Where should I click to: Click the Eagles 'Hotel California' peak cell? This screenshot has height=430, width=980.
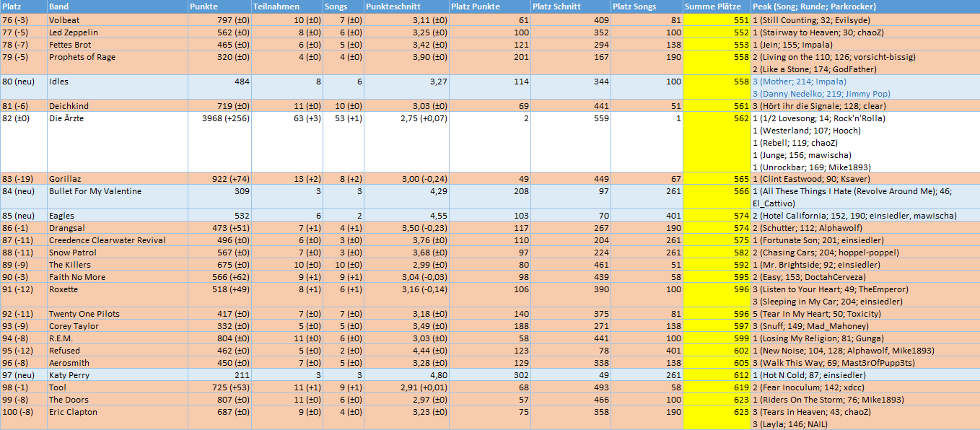[864, 216]
